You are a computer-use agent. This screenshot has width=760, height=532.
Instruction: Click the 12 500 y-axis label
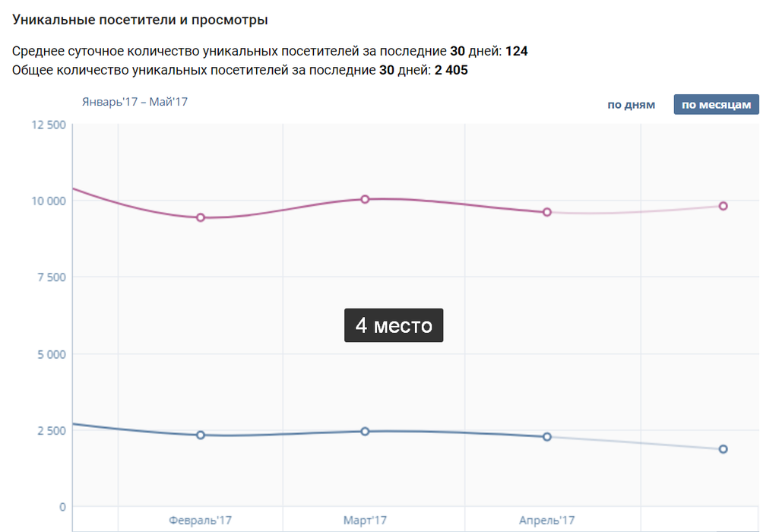[46, 125]
